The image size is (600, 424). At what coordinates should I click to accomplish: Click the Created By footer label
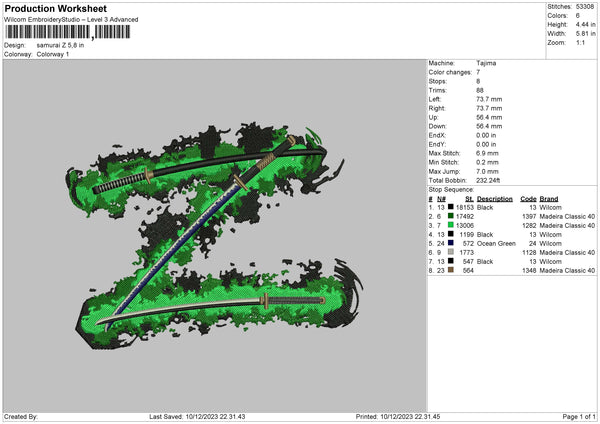[21, 417]
